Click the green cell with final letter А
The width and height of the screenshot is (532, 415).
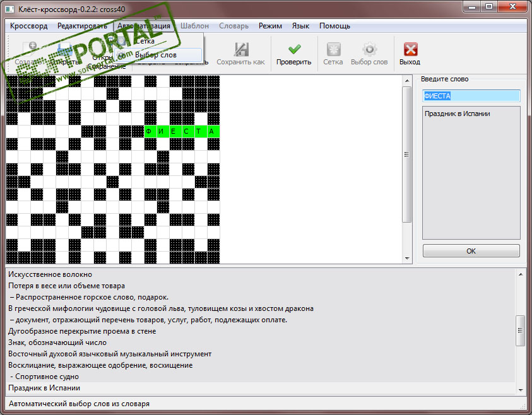tap(213, 132)
